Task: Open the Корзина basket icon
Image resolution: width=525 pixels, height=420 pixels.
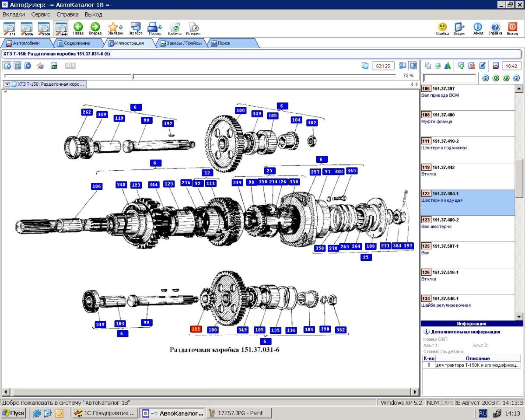Action: pyautogui.click(x=175, y=28)
